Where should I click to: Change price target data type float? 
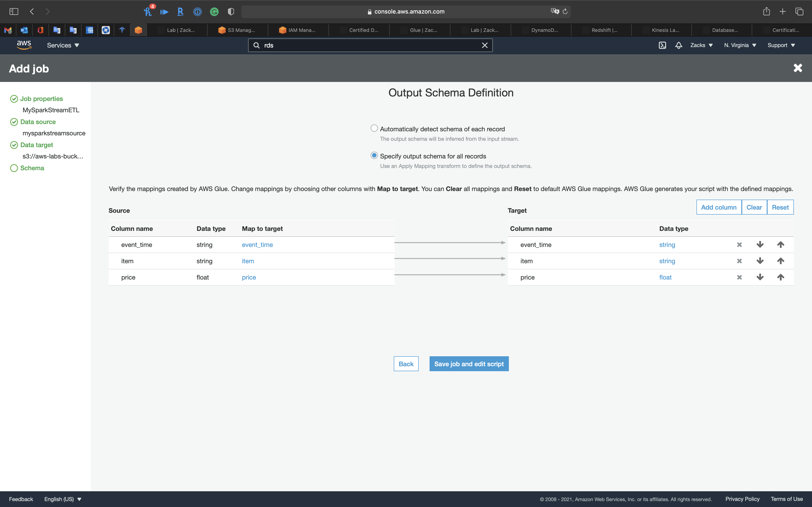click(x=665, y=277)
